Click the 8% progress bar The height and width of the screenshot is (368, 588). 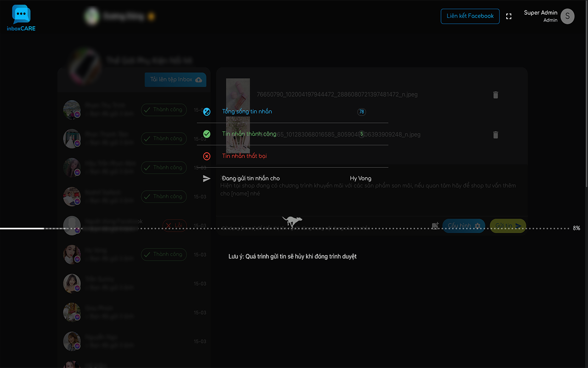[285, 227]
